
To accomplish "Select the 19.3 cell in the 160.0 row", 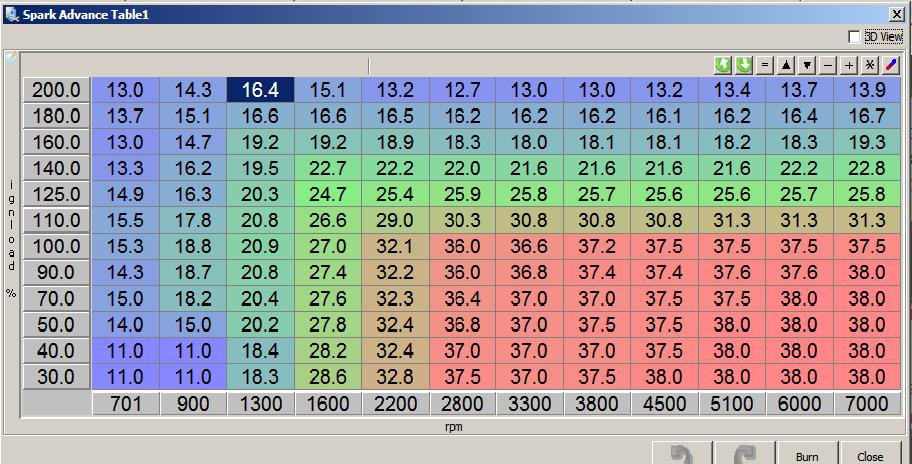I will pyautogui.click(x=867, y=142).
